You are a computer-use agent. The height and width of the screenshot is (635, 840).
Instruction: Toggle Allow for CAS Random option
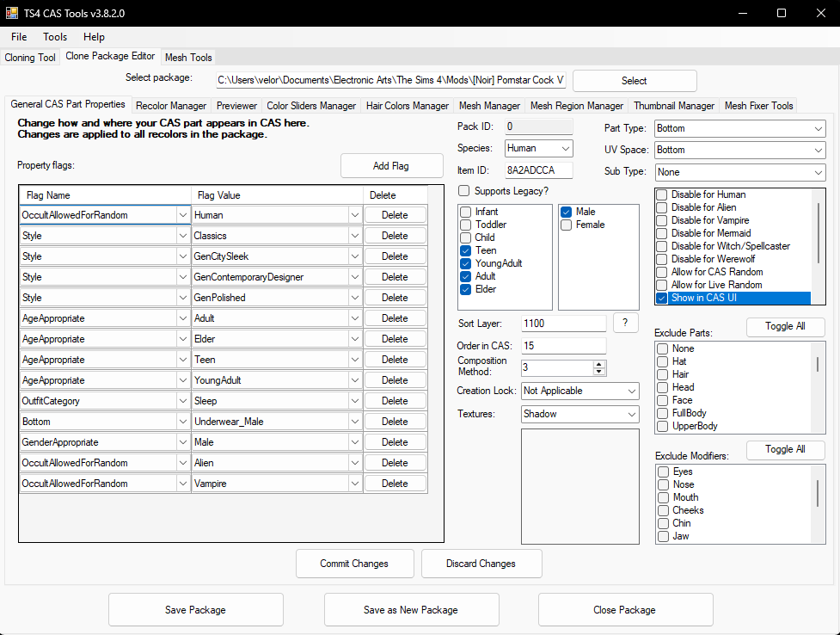[x=662, y=272]
